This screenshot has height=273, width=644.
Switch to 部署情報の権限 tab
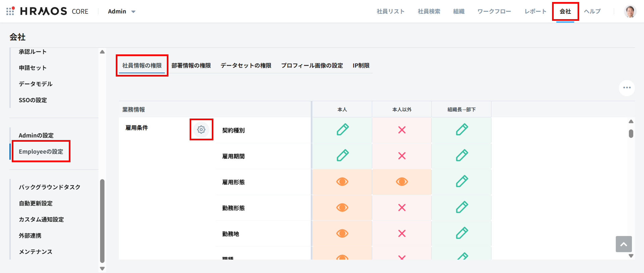[x=191, y=65]
